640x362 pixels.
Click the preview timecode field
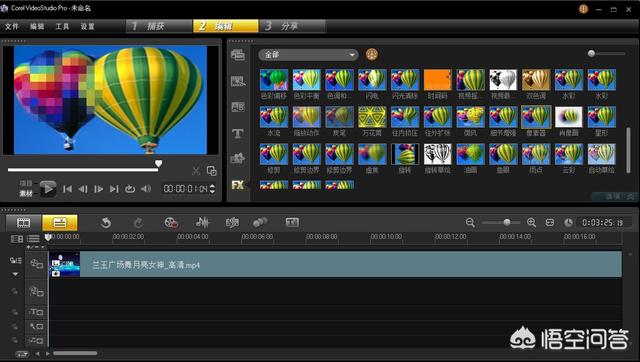(186, 189)
